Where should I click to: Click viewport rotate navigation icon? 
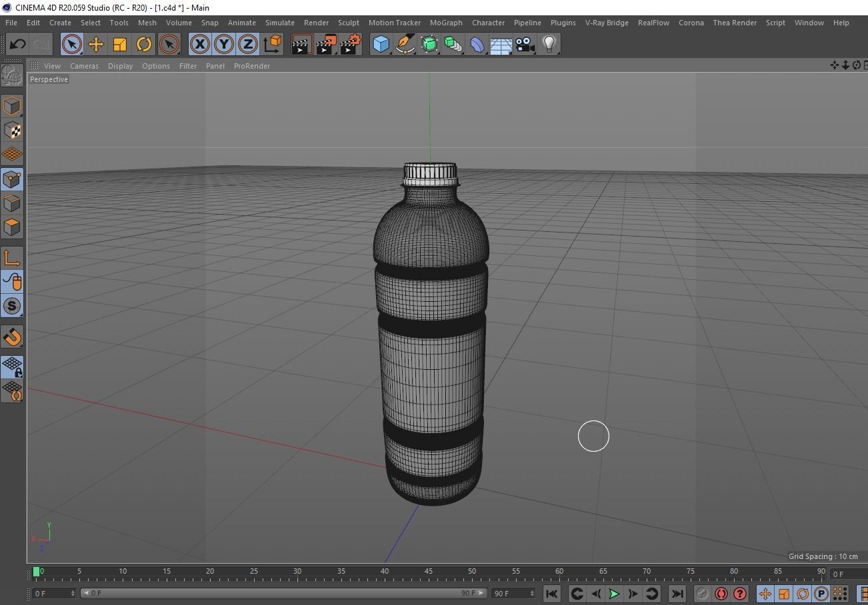click(856, 65)
